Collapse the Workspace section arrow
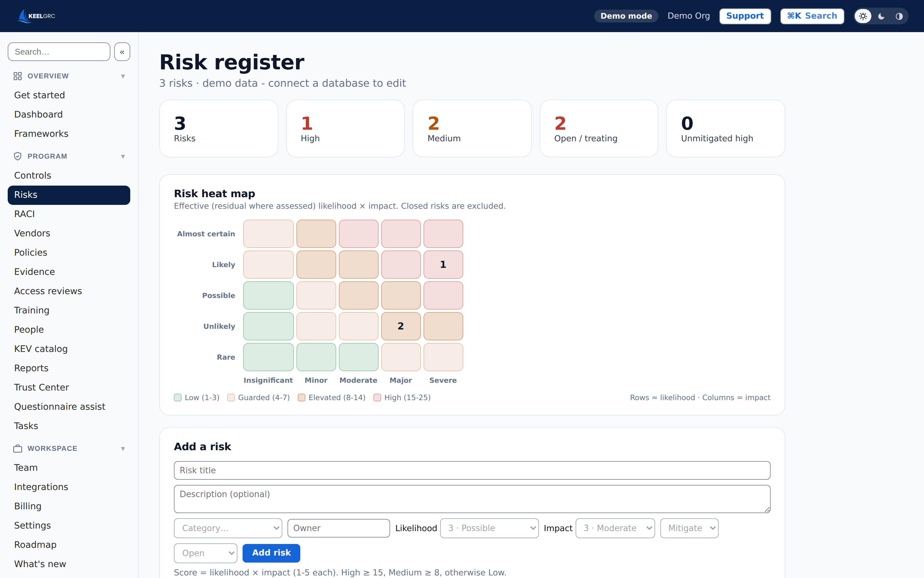Screen dimensions: 924x578 pos(123,448)
